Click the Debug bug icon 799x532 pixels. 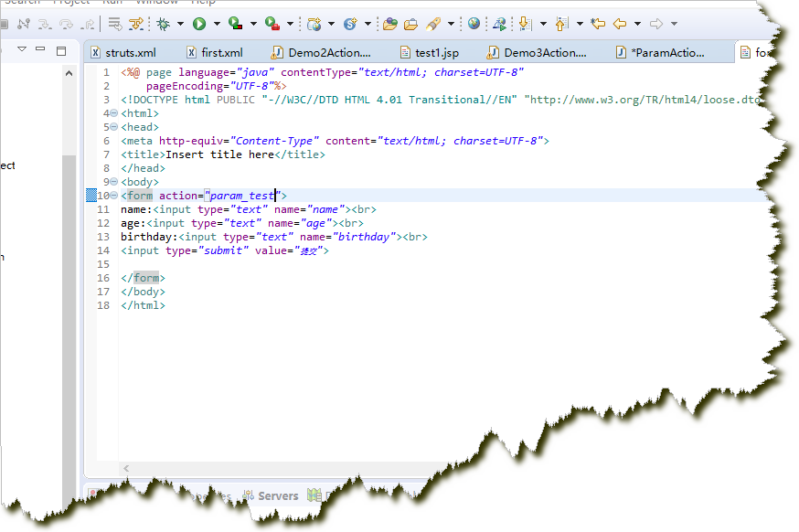point(163,24)
